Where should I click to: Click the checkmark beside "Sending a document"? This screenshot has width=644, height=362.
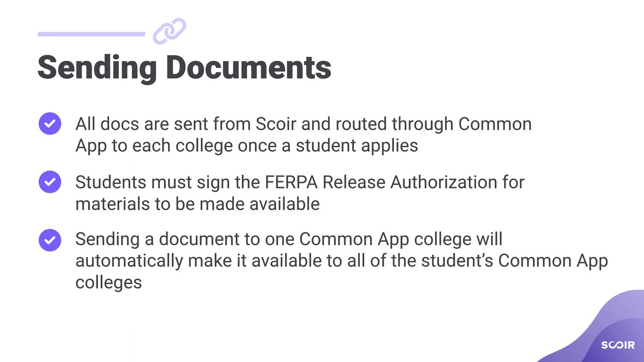[50, 240]
